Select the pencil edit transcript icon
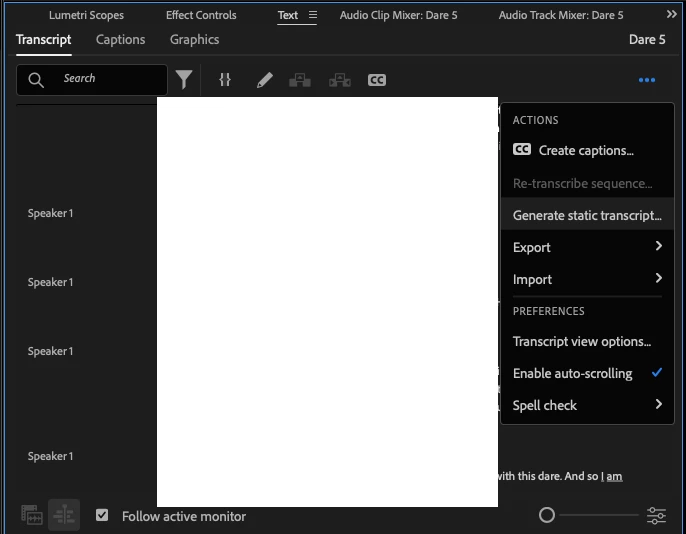Viewport: 686px width, 534px height. pos(265,80)
